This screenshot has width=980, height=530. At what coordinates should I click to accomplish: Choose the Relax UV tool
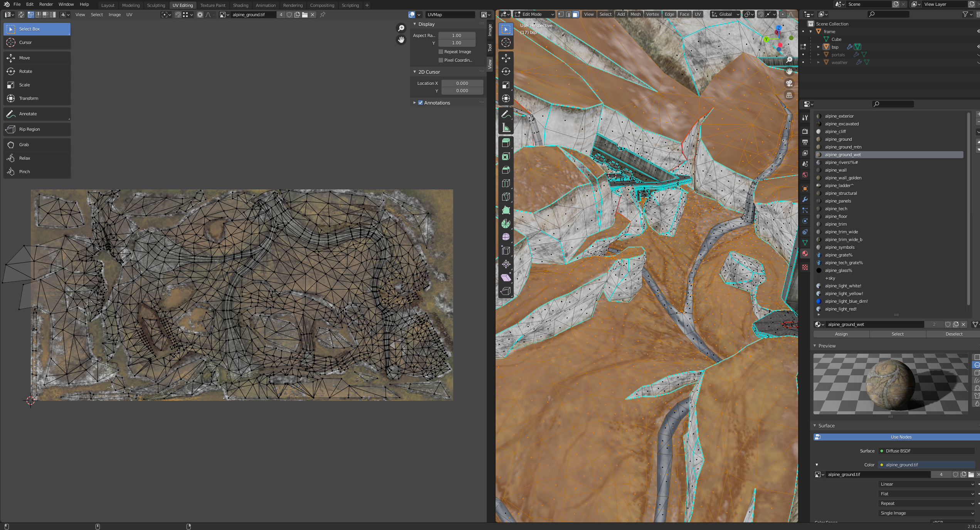point(24,158)
